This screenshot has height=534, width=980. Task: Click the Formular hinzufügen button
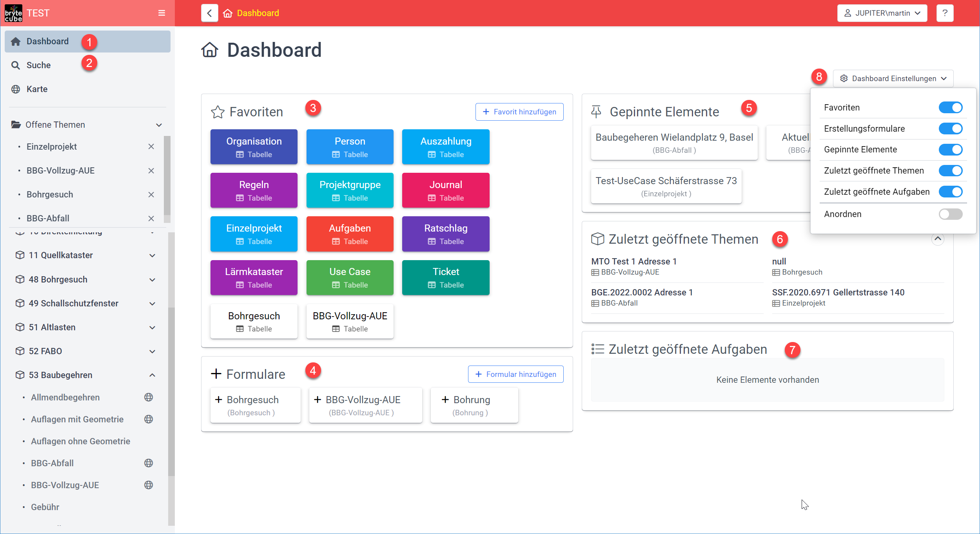tap(515, 374)
